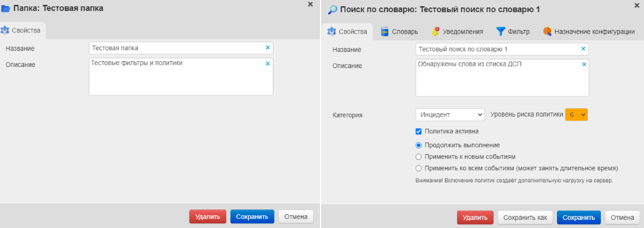Open the Свойства tab in search dialog
This screenshot has height=228, width=644.
(348, 32)
